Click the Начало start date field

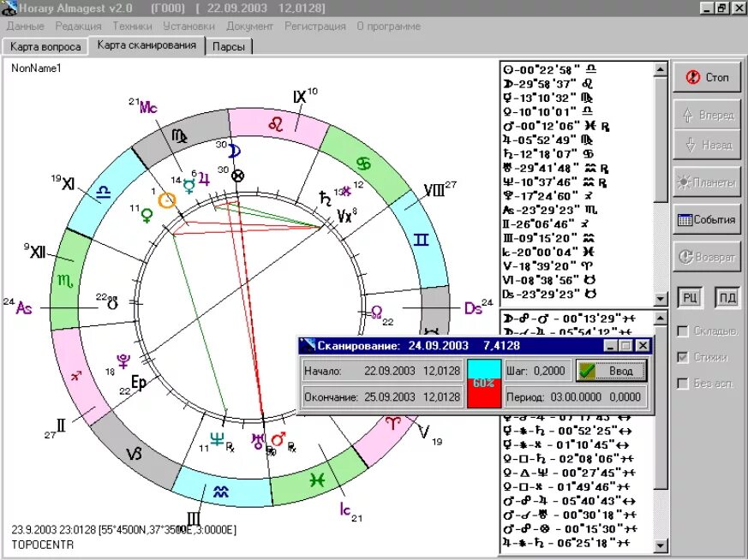pyautogui.click(x=383, y=371)
